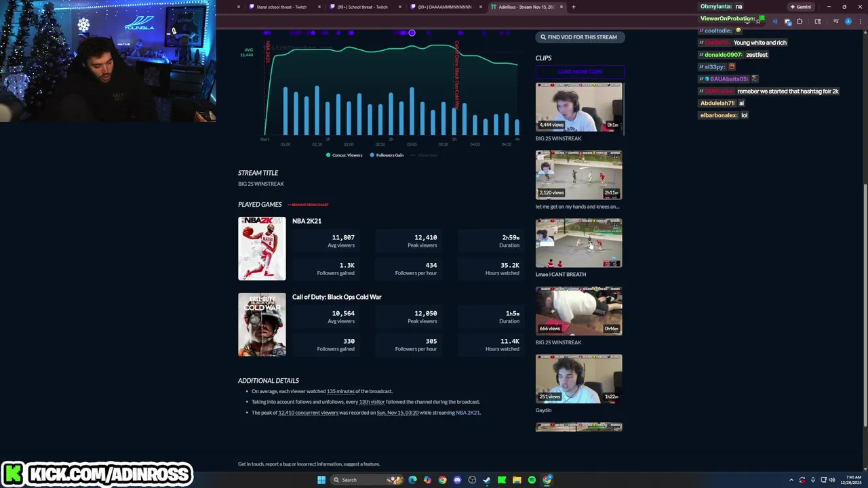Viewport: 868px width, 488px height.
Task: Open the browser profile avatar
Action: click(848, 21)
